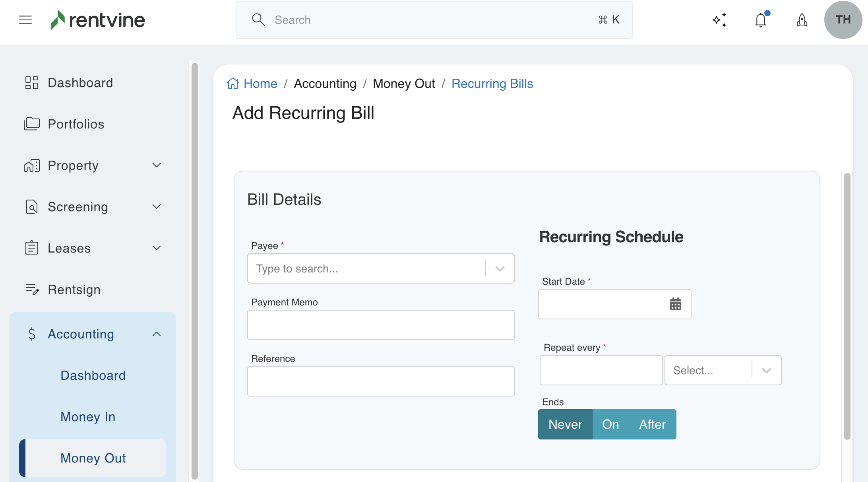Click the Start Date calendar icon
The width and height of the screenshot is (868, 482).
coord(675,304)
